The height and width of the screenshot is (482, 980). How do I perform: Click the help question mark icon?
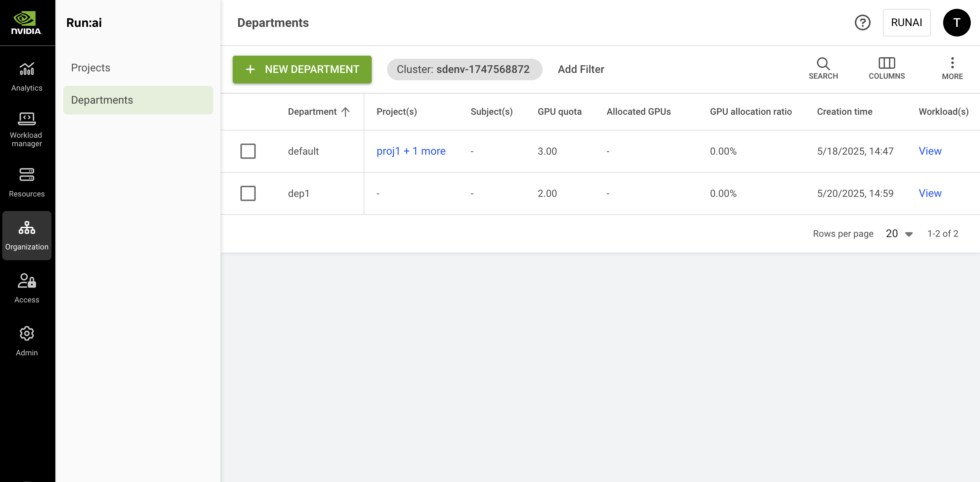click(x=862, y=23)
